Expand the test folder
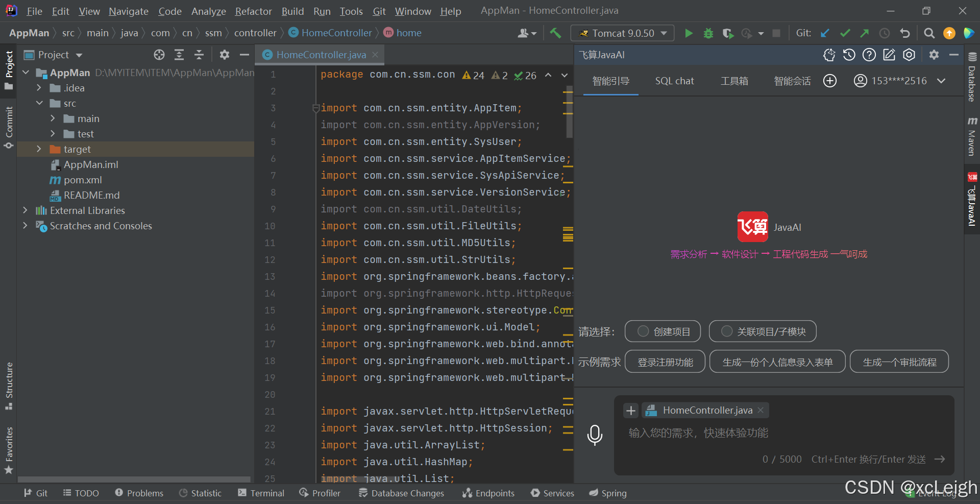980x504 pixels. point(53,134)
